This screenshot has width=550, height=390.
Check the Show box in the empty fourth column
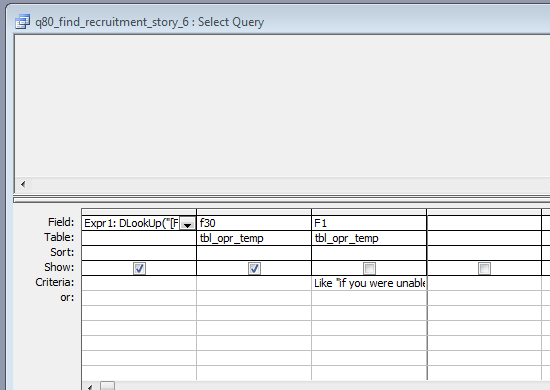click(x=484, y=268)
